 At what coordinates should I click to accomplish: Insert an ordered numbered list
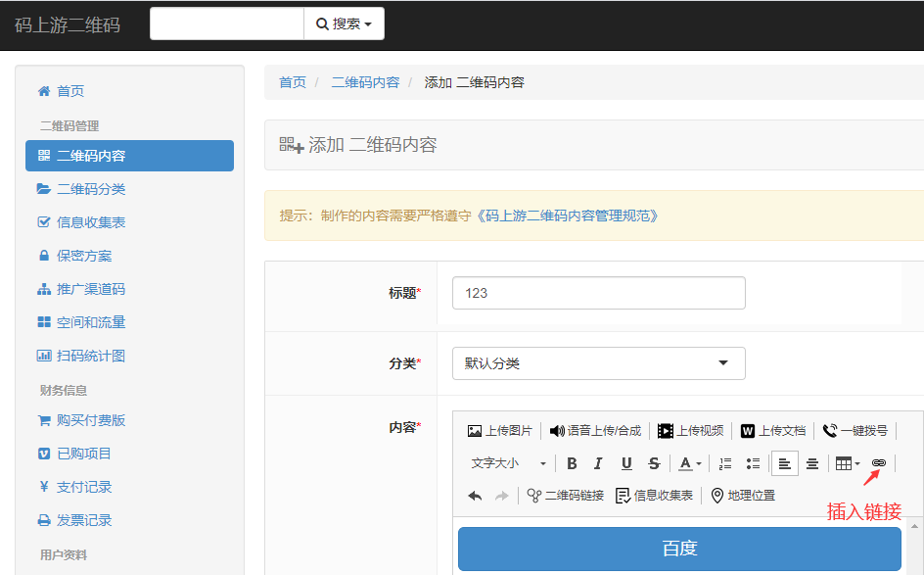point(725,463)
